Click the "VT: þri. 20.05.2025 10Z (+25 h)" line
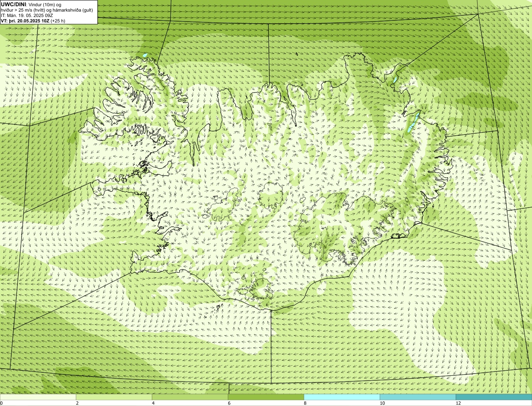Viewport: 532px width, 406px height. 33,20
